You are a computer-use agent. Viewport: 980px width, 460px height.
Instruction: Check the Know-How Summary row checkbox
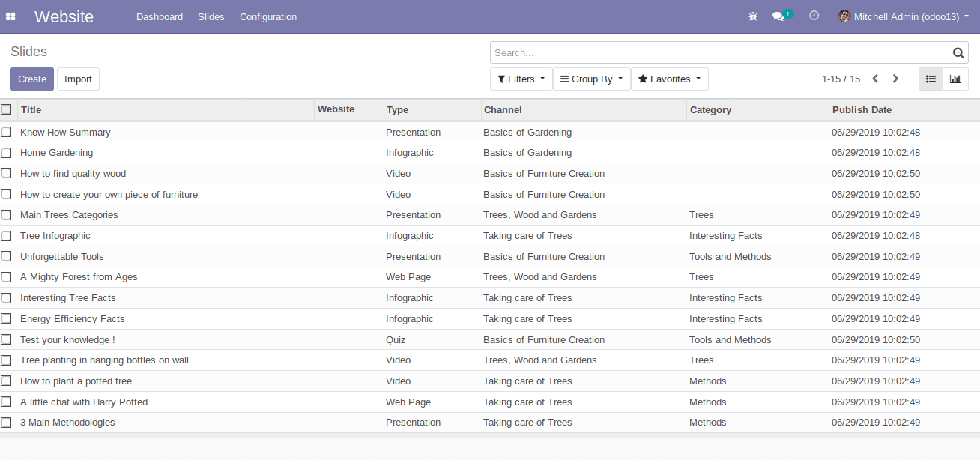pyautogui.click(x=6, y=132)
